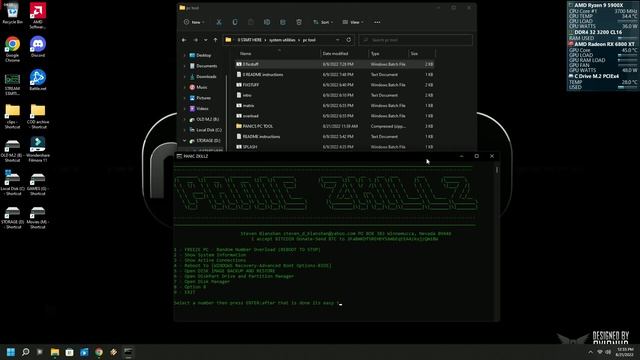Open the View dropdown menu

[353, 22]
